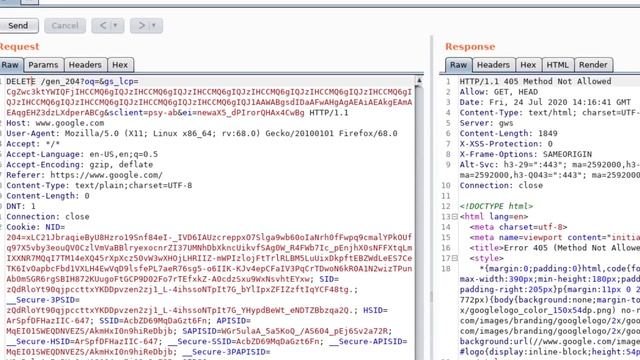This screenshot has height=360, width=640.
Task: Click the Host: www.google.com header line
Action: click(55, 123)
